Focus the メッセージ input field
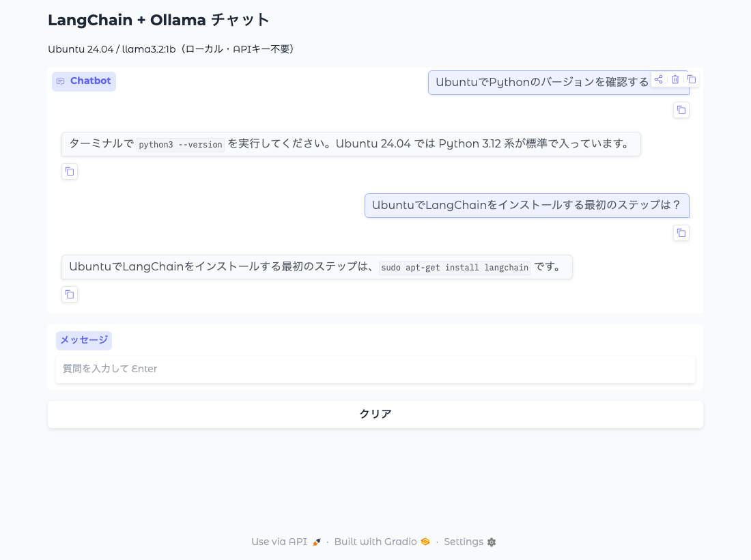Viewport: 751px width, 560px height. 375,369
